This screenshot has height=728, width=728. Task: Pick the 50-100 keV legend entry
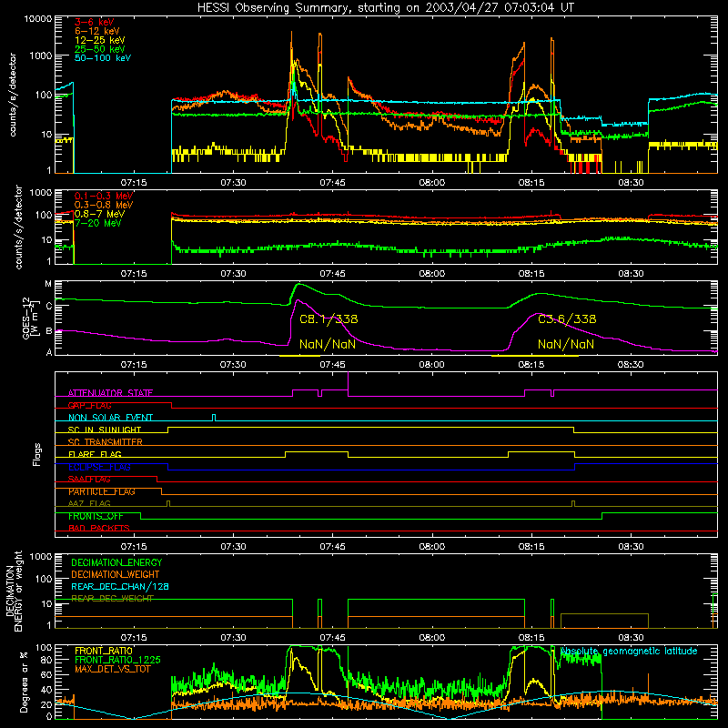tap(102, 58)
